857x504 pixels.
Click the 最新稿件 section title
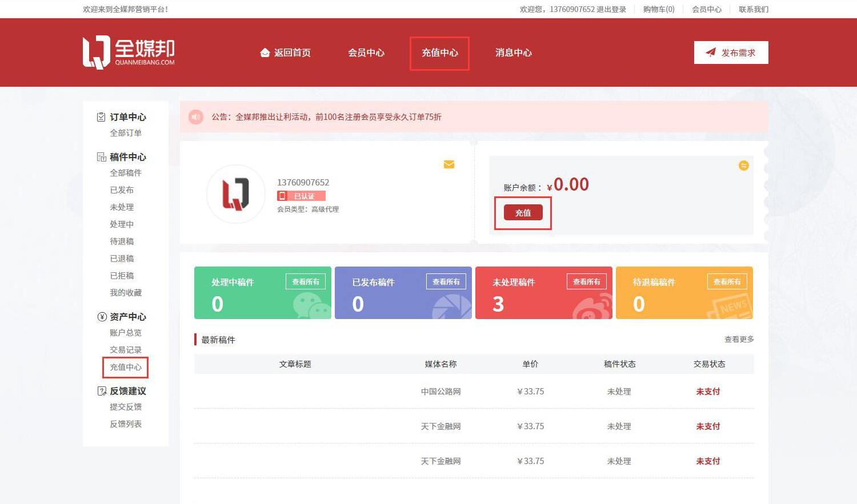click(x=218, y=340)
